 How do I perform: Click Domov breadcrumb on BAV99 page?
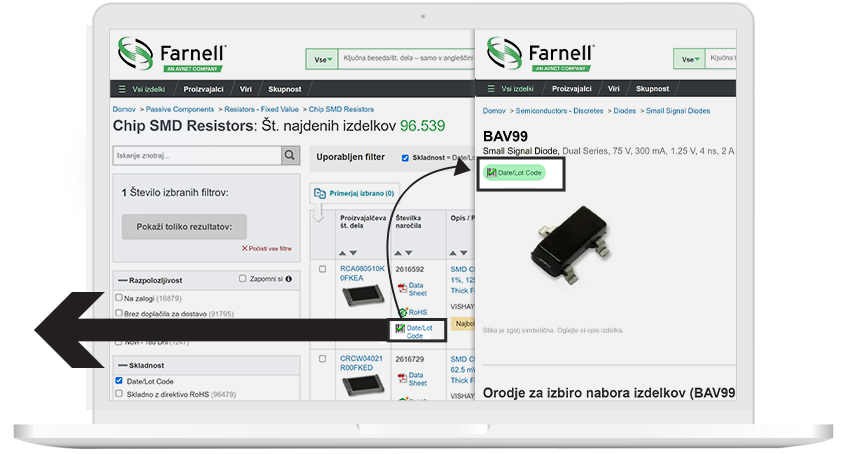[x=494, y=111]
